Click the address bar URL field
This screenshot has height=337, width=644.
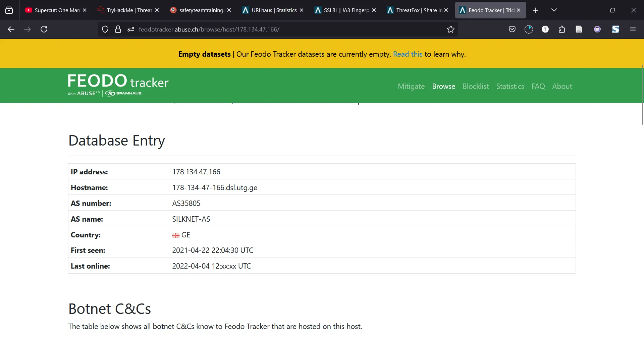coord(288,29)
